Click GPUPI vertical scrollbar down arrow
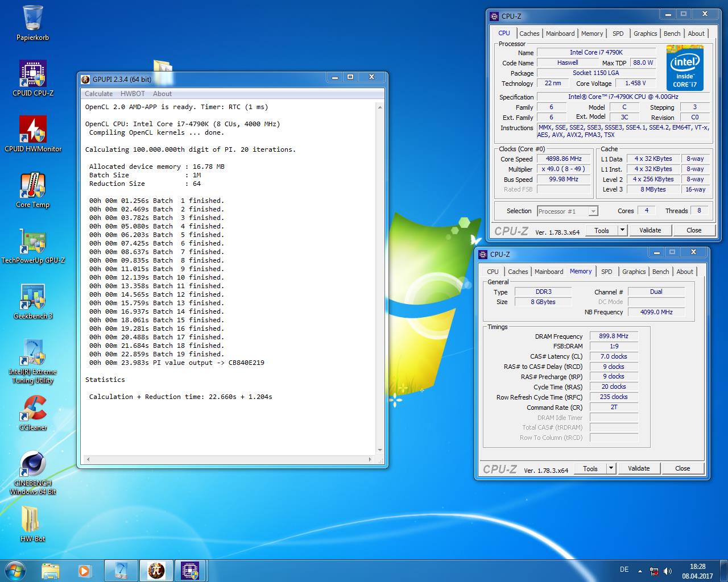Viewport: 728px width, 582px height. 380,451
